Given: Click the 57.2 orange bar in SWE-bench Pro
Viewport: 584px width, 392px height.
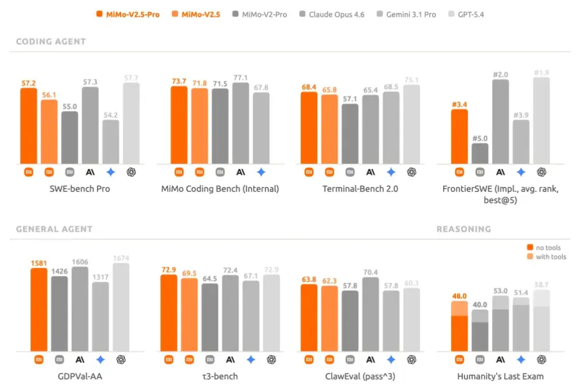Looking at the screenshot, I should [29, 126].
